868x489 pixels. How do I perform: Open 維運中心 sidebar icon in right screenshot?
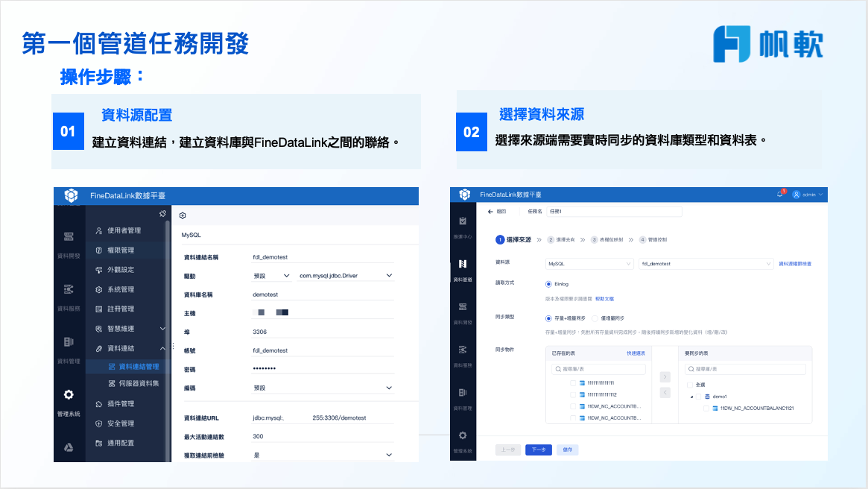point(462,221)
